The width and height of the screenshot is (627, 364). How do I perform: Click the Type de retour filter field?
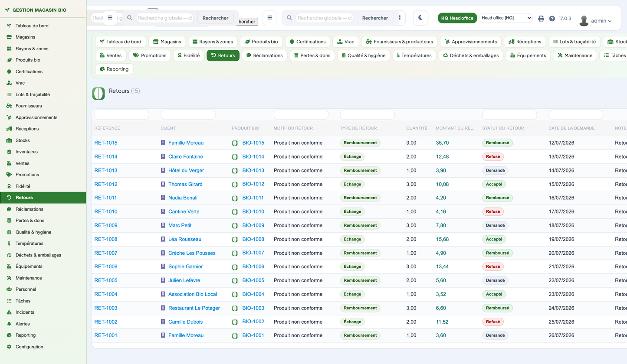pos(367,115)
